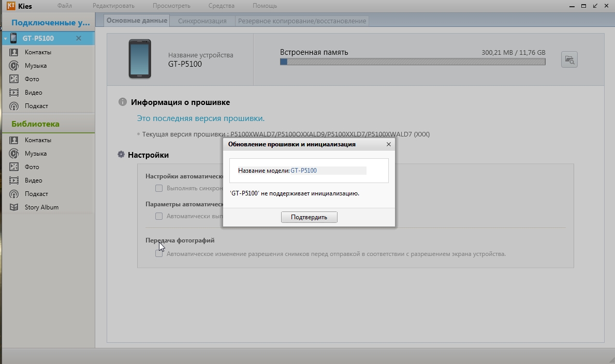615x364 pixels.
Task: Open the Помощь menu
Action: tap(265, 6)
